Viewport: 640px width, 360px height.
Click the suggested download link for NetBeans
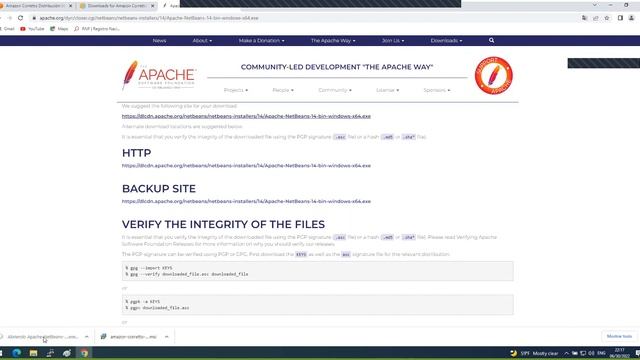coord(246,116)
